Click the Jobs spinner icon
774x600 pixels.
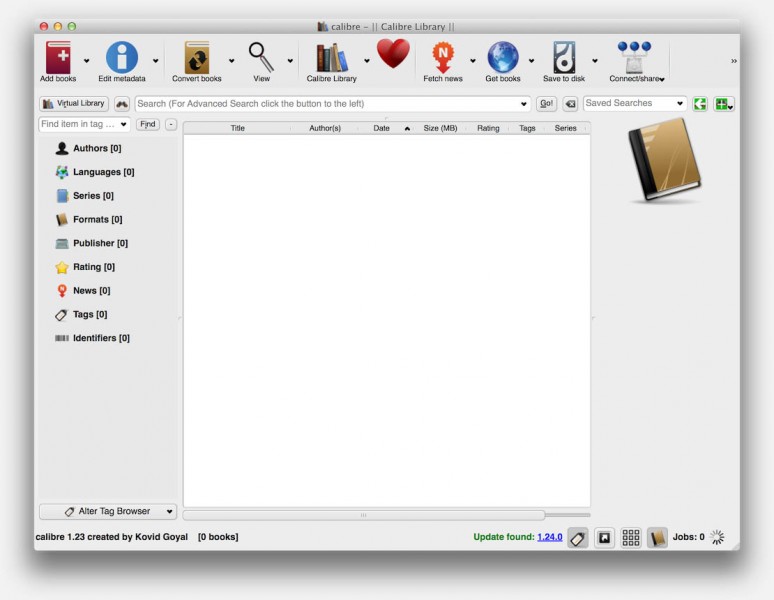[717, 537]
